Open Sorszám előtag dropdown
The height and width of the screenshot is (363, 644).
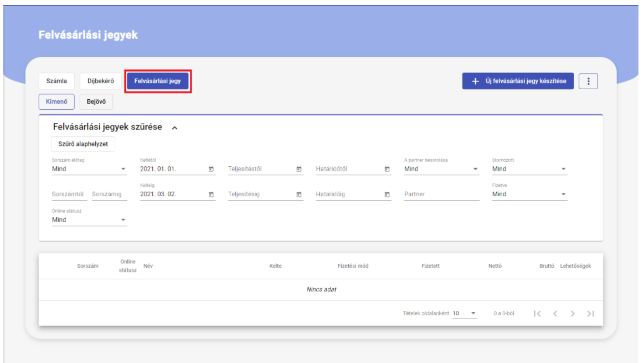89,169
